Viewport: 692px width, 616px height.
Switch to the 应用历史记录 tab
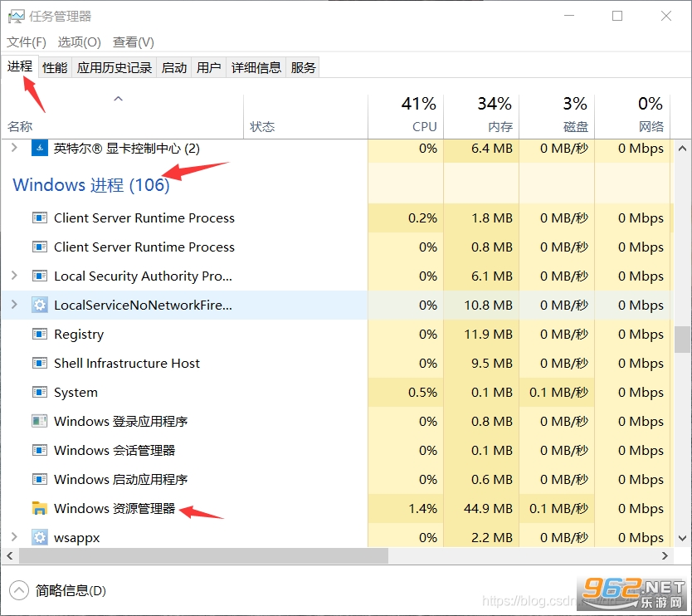click(115, 67)
